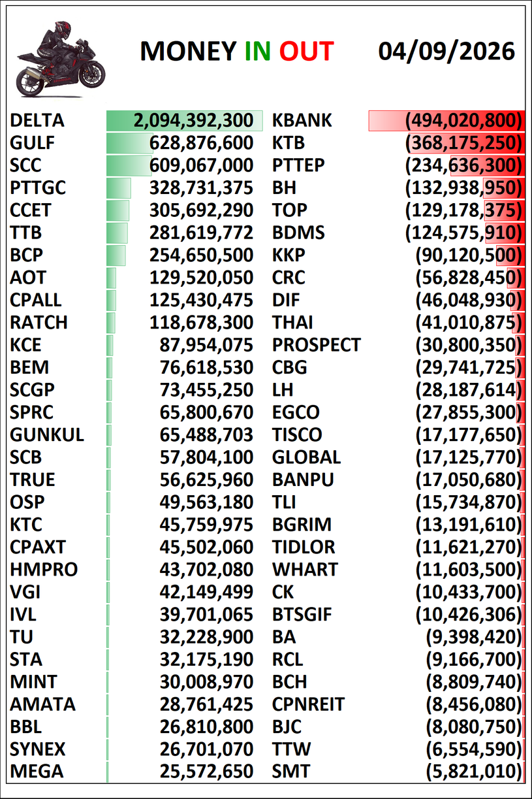Image resolution: width=532 pixels, height=799 pixels.
Task: Click the CPNREIT ticker label
Action: tap(309, 704)
